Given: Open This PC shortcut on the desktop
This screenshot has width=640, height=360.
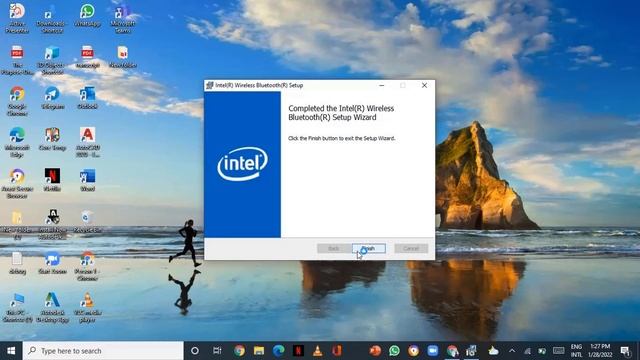Looking at the screenshot, I should pos(17,307).
